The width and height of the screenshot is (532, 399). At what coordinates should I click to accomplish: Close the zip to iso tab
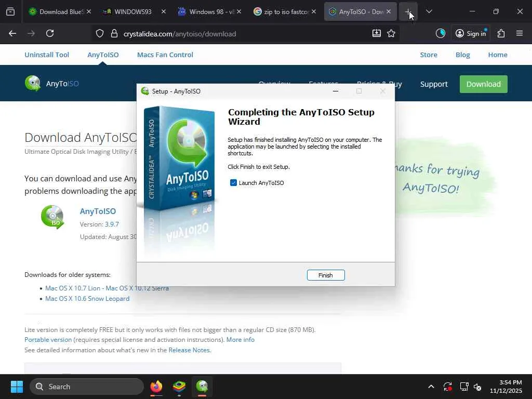(314, 11)
